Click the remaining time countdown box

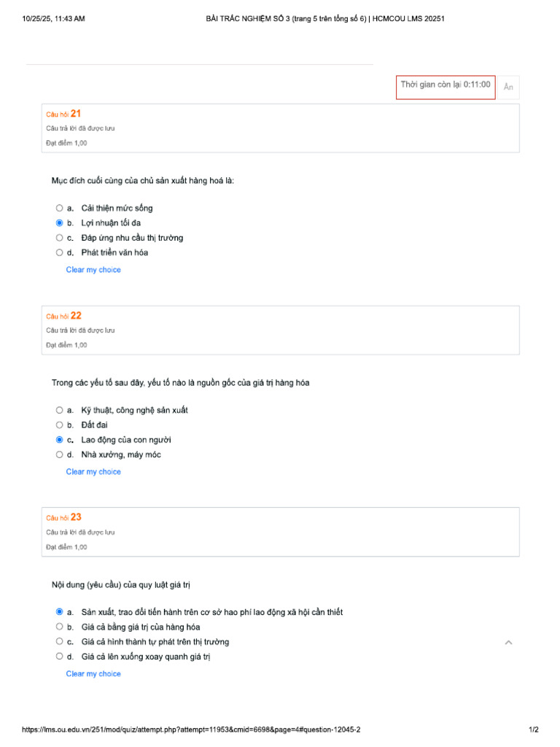[x=446, y=86]
